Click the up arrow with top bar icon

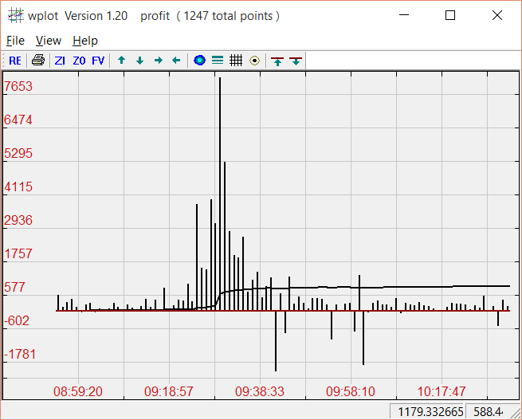[277, 61]
